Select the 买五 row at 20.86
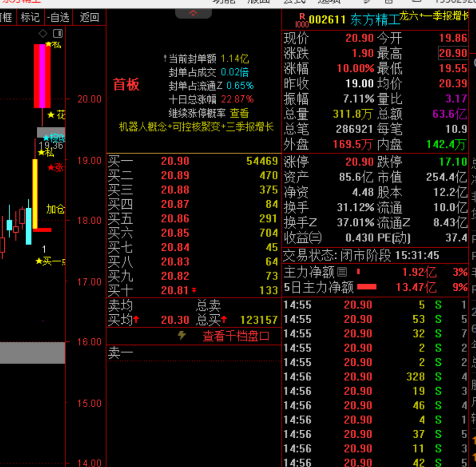Viewport: 476px width, 467px height. pyautogui.click(x=193, y=219)
